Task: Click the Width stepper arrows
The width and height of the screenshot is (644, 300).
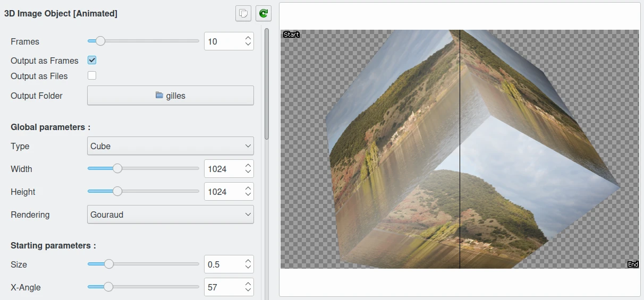Action: coord(248,169)
